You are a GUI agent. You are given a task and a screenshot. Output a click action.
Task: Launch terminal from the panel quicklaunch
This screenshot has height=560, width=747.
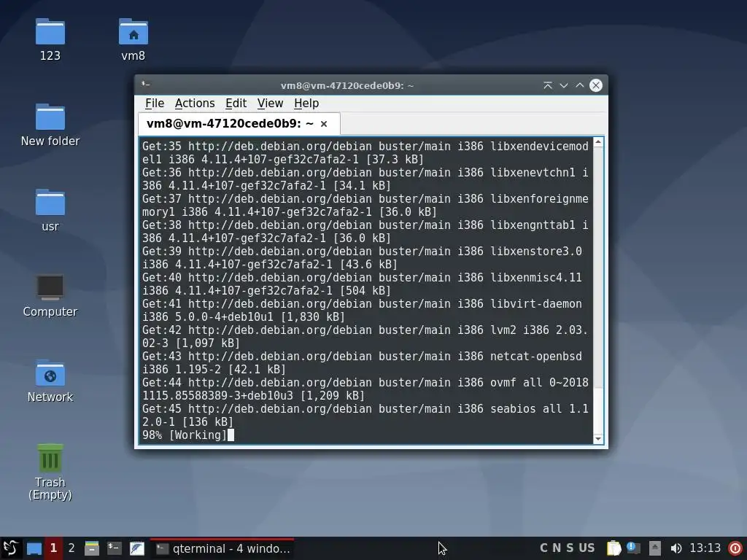(114, 548)
